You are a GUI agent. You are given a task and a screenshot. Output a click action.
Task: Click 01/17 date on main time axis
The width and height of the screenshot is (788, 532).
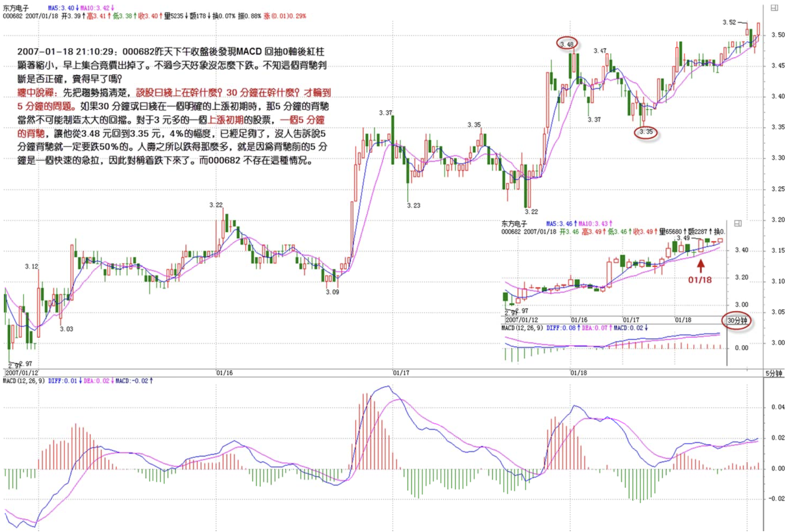[401, 373]
